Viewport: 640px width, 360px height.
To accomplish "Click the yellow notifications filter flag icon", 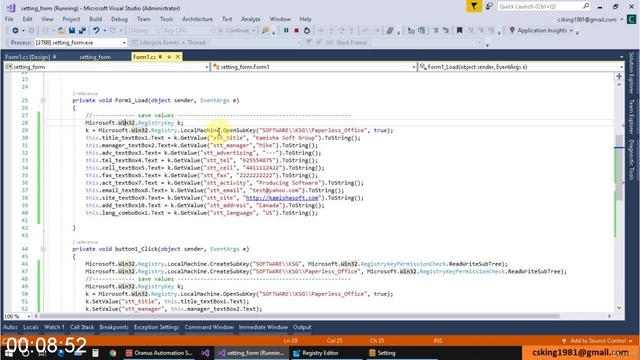I will [x=474, y=7].
